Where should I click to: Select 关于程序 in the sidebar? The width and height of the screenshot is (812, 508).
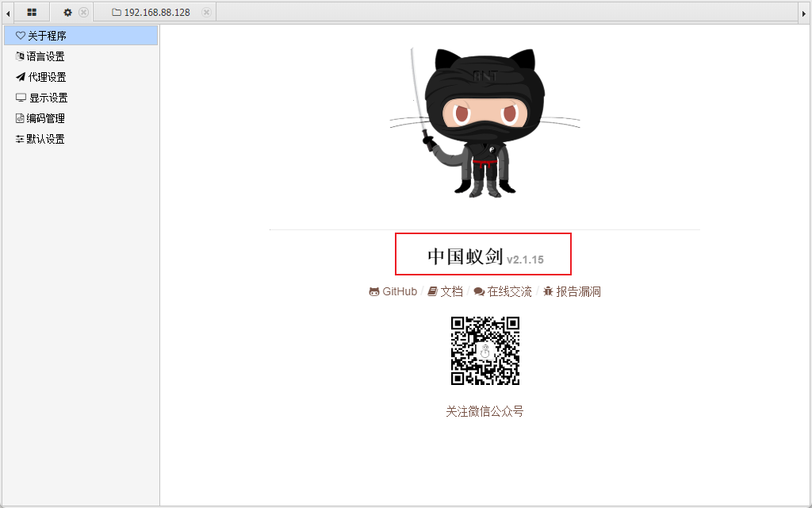click(81, 36)
